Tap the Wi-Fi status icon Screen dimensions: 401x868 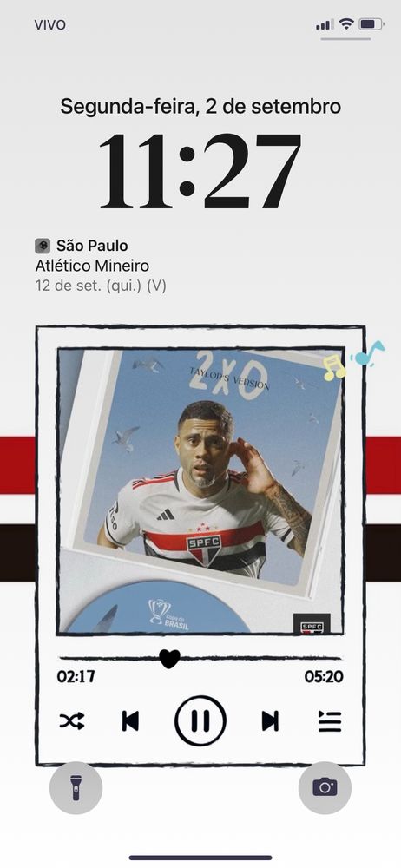[346, 23]
